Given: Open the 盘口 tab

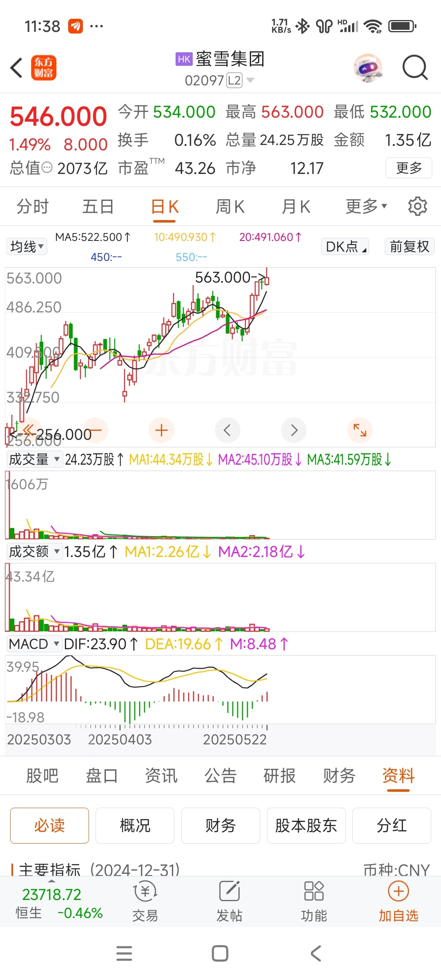Looking at the screenshot, I should pyautogui.click(x=102, y=776).
